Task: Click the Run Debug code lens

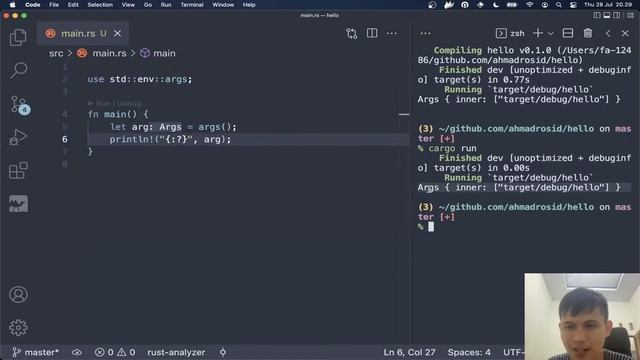Action: [x=115, y=103]
